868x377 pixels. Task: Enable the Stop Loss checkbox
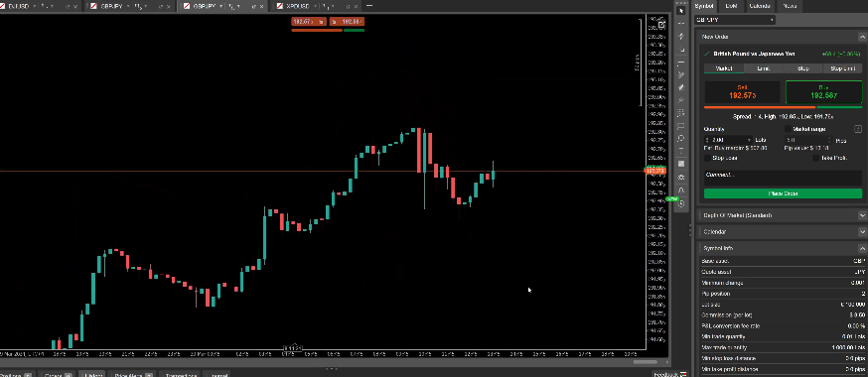(707, 158)
